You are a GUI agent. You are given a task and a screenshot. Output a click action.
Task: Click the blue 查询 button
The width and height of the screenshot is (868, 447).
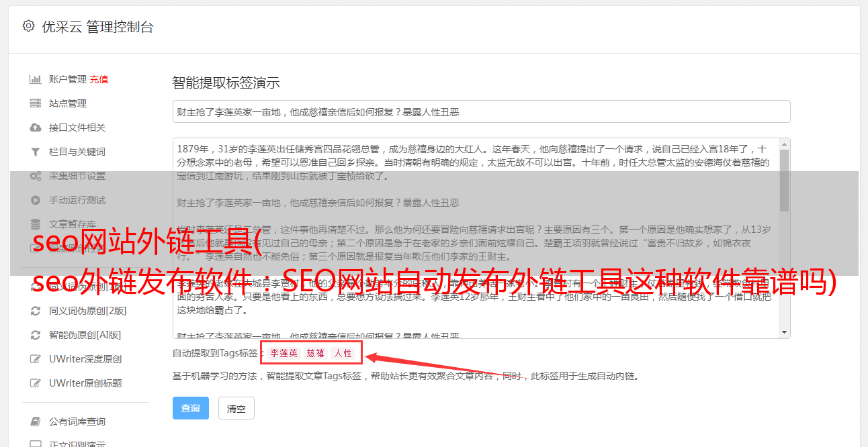pos(191,408)
